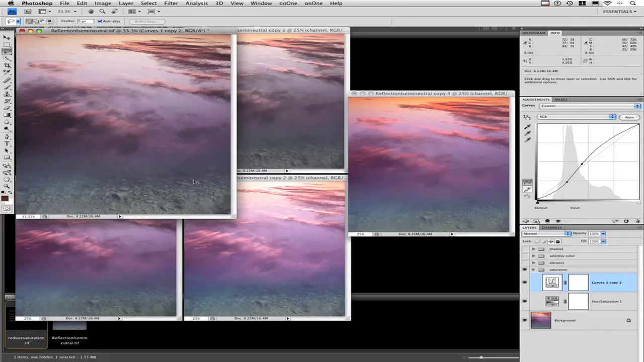The height and width of the screenshot is (362, 644).
Task: Open the Filter menu
Action: click(x=171, y=3)
